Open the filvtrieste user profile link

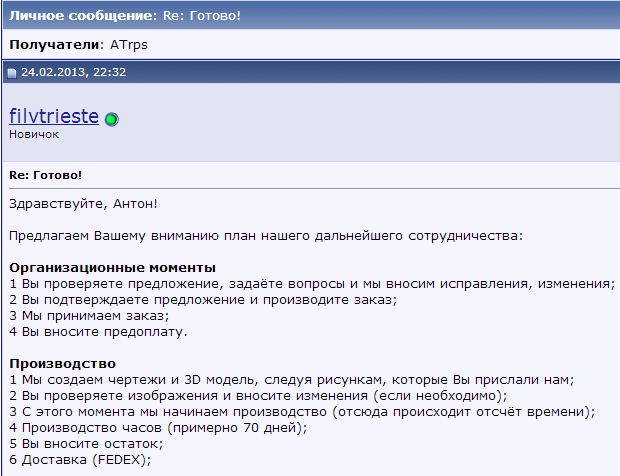(x=54, y=116)
